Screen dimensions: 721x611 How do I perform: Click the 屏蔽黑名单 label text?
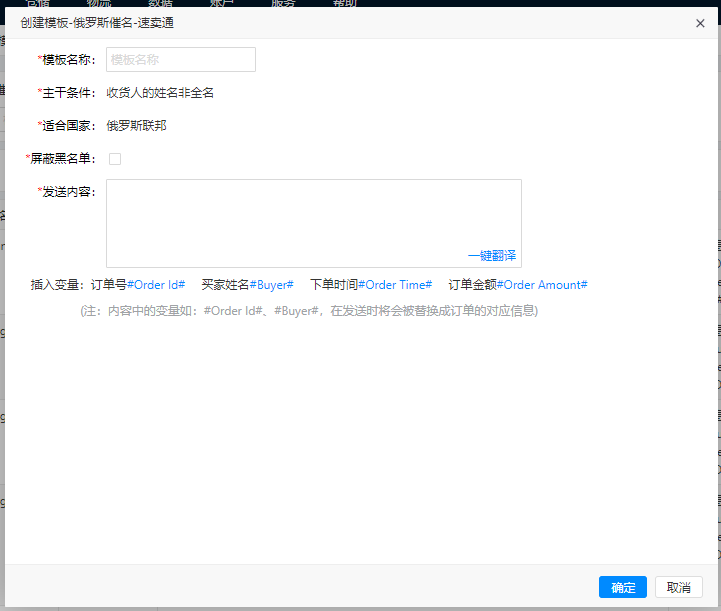(61, 159)
